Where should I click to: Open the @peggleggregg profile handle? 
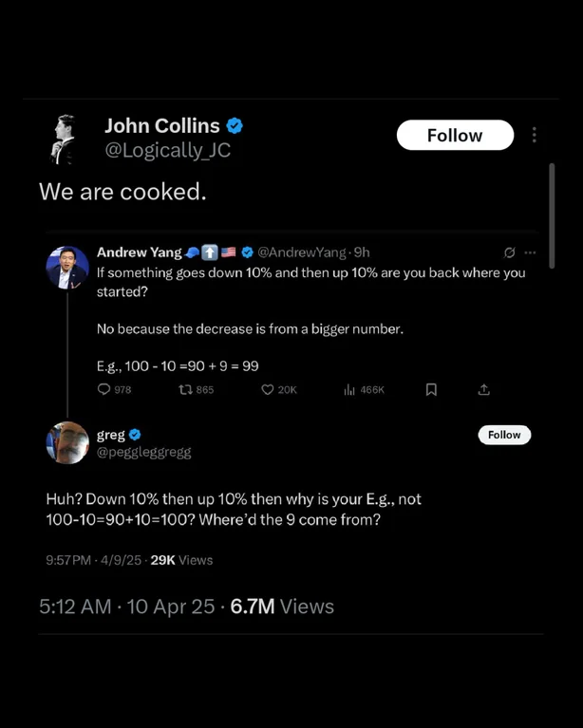click(144, 453)
